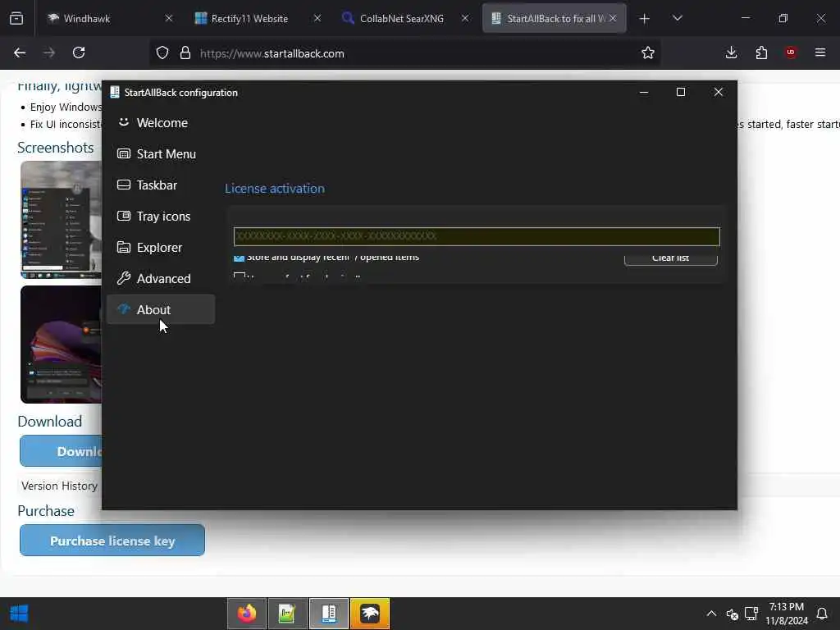Open the Tray icons settings section

click(161, 216)
